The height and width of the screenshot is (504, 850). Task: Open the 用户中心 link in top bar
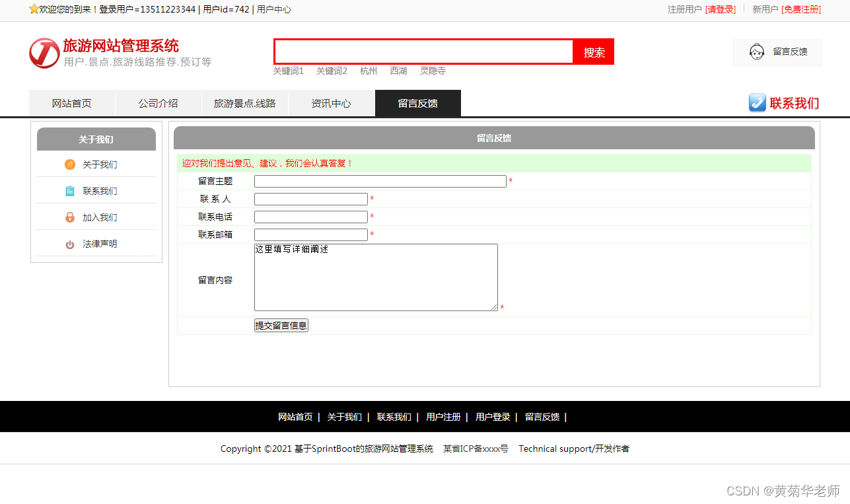pos(274,9)
